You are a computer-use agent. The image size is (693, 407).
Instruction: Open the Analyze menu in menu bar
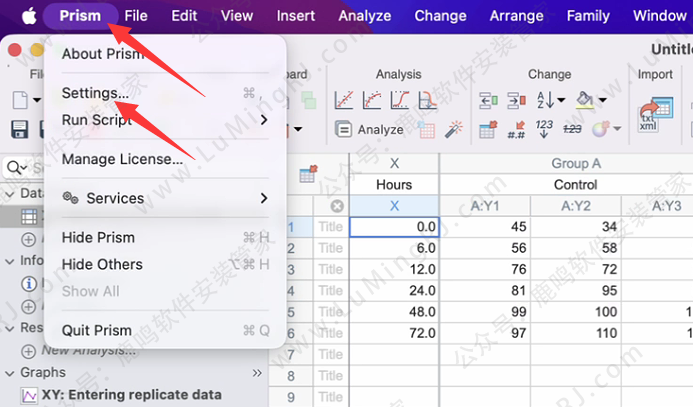tap(364, 16)
